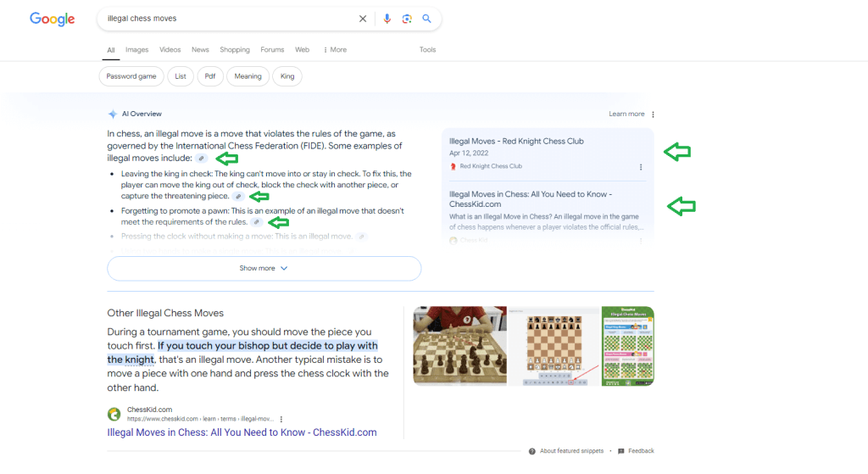Open the blue ChessKid.com result title link
The image size is (868, 474).
click(x=242, y=432)
